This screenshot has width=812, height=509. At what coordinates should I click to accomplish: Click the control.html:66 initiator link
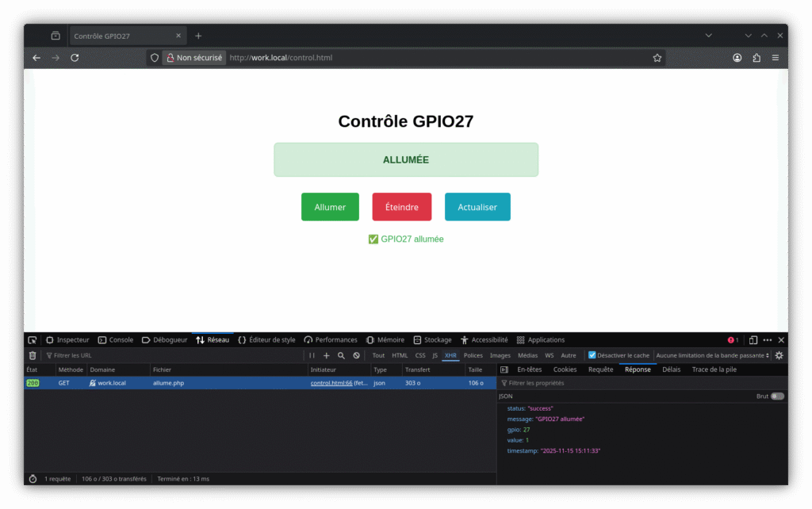[x=331, y=383]
